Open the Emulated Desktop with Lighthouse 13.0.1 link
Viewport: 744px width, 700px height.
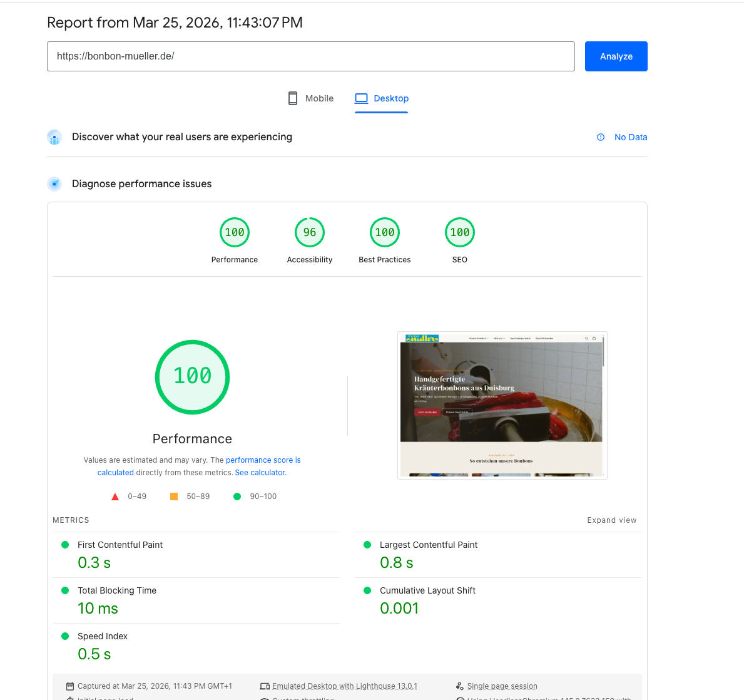[x=344, y=686]
